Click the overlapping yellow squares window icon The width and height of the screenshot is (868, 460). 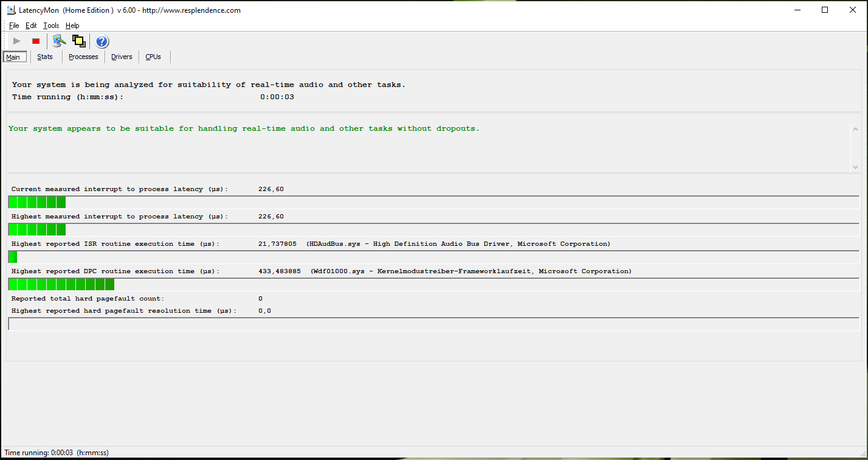[78, 41]
